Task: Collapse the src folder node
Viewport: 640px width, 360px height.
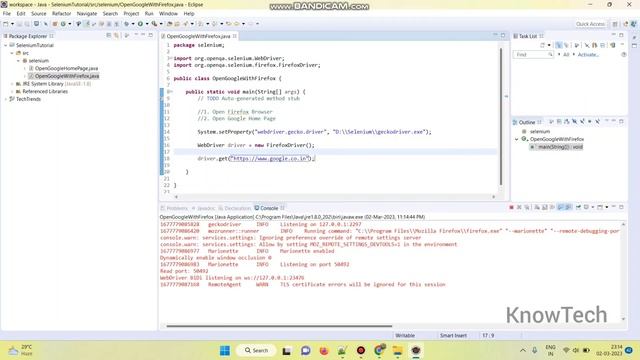Action: (12, 53)
